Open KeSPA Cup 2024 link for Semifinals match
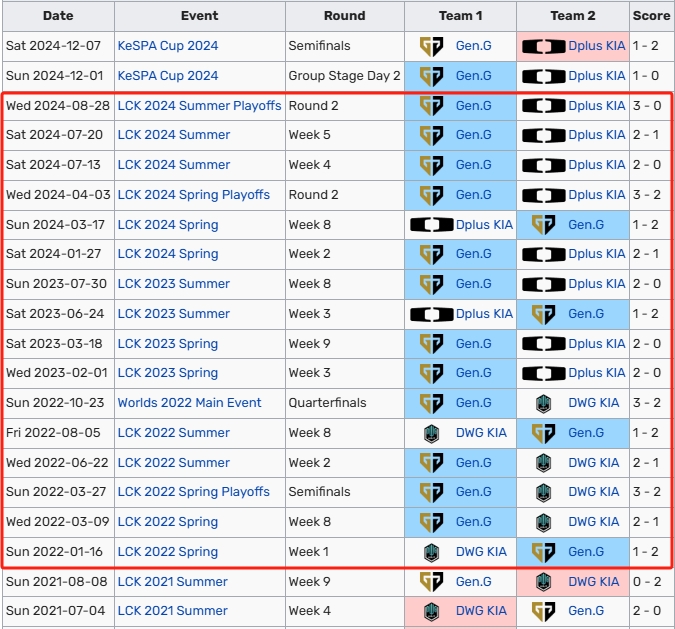 (x=167, y=46)
